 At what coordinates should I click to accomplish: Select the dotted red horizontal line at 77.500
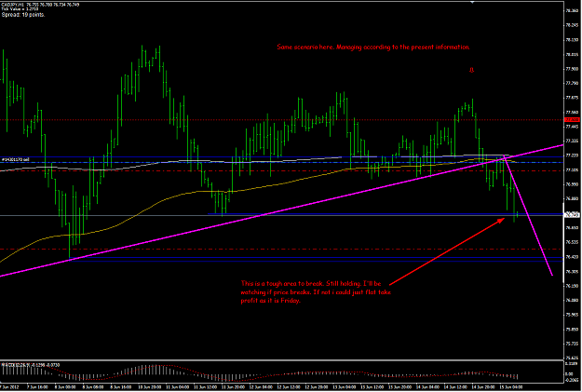pyautogui.click(x=282, y=119)
